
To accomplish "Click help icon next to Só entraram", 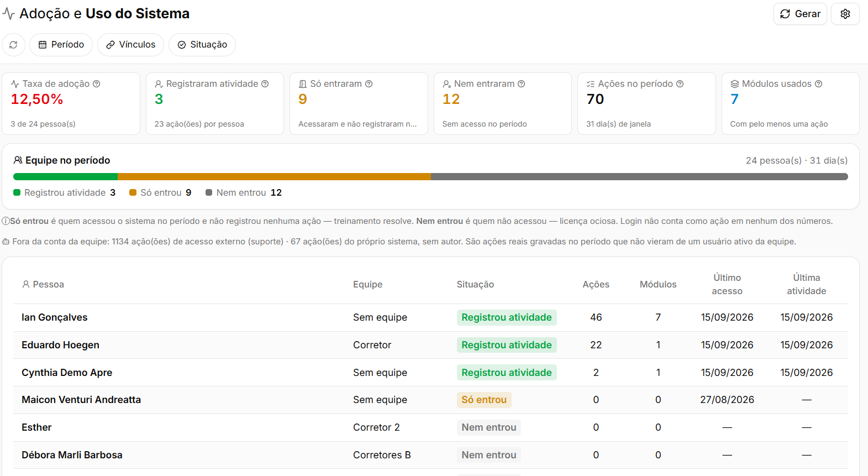I will [x=369, y=84].
